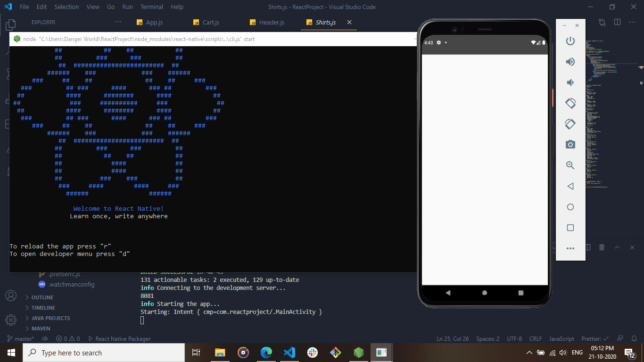Kill terminal with trash icon
644x362 pixels.
pyautogui.click(x=602, y=247)
